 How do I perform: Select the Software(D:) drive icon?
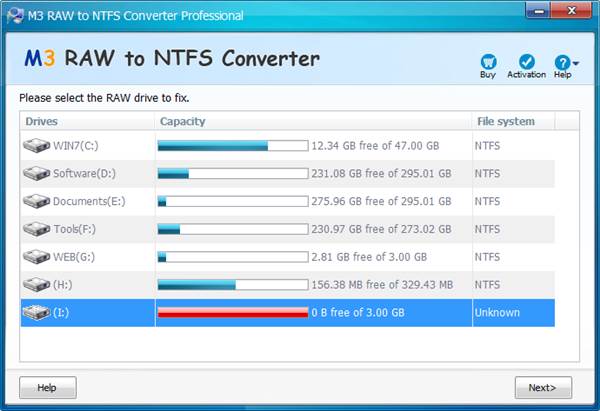[36, 173]
